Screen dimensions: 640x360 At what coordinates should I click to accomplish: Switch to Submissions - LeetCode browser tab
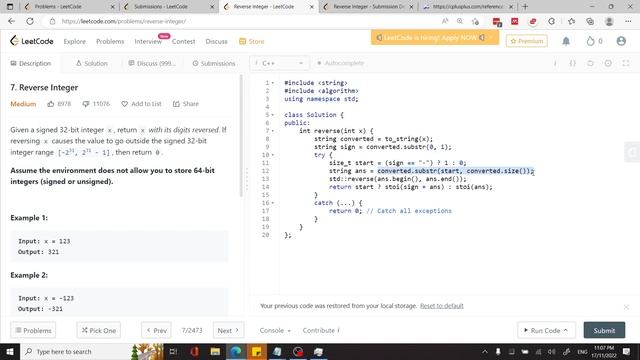[168, 7]
